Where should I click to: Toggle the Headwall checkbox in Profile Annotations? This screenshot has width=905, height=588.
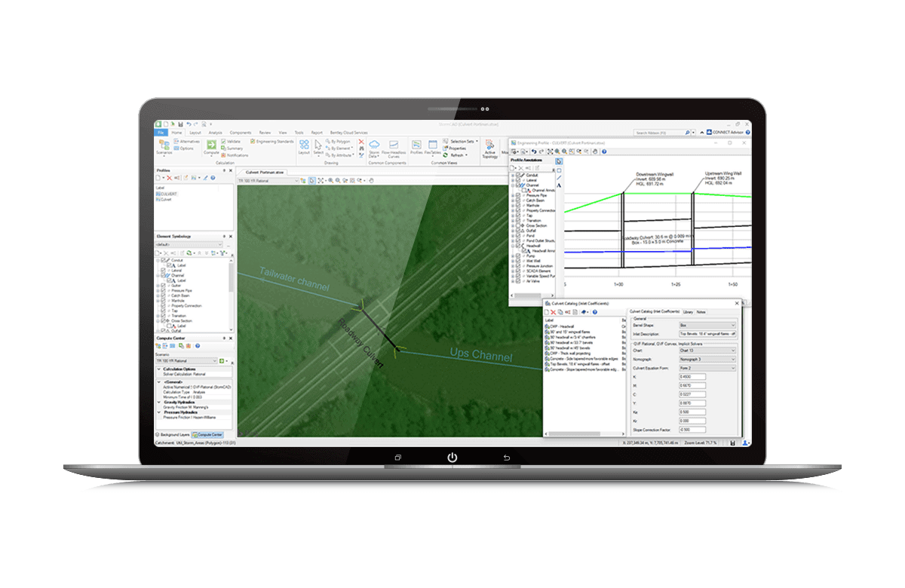coord(518,246)
